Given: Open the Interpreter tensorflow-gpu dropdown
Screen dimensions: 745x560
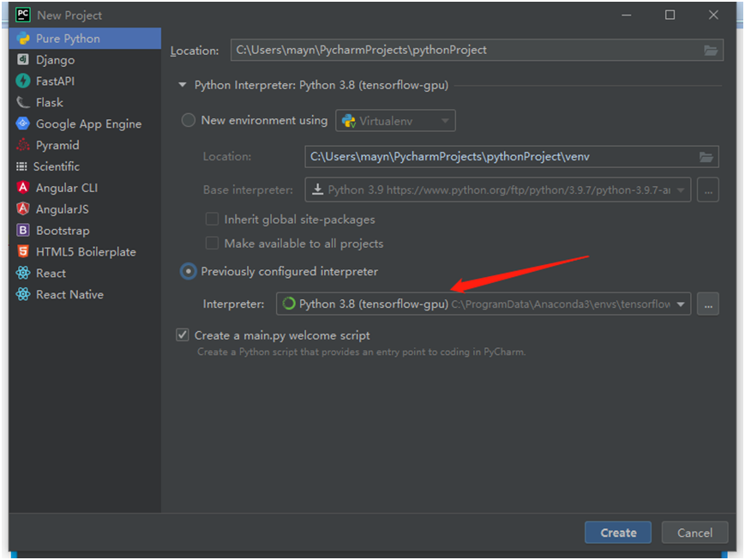Looking at the screenshot, I should (484, 304).
